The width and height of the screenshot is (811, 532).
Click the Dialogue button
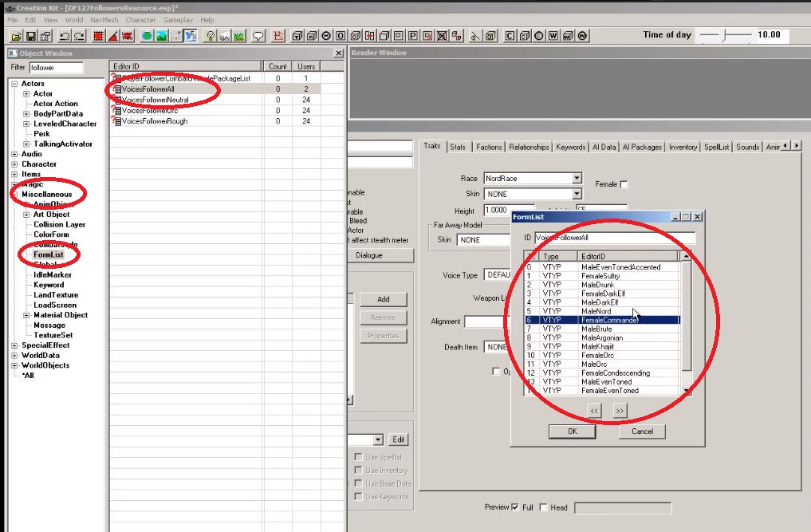(368, 255)
